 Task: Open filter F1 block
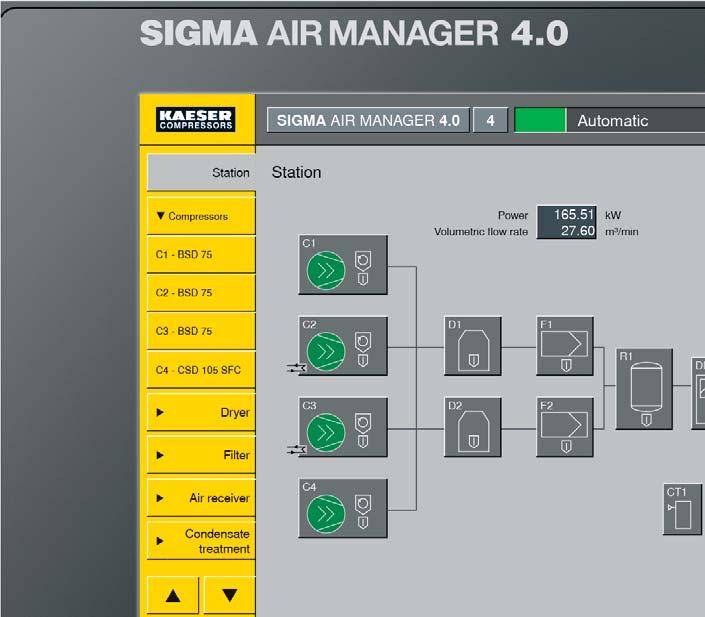click(x=565, y=345)
